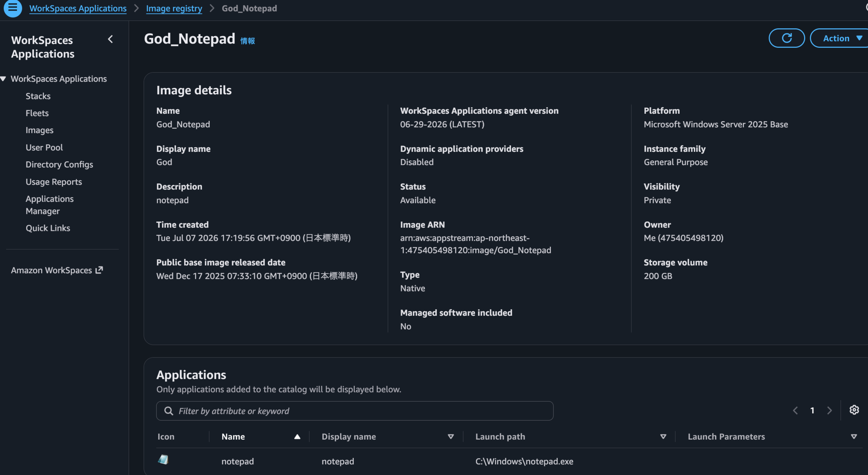Go to the next page of applications
Viewport: 868px width, 475px height.
[x=830, y=410]
